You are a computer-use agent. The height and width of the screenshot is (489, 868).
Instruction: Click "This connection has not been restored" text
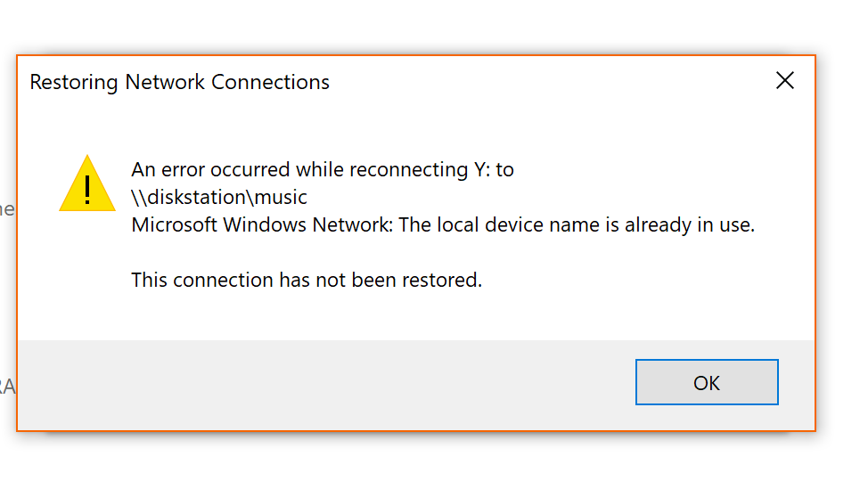pyautogui.click(x=307, y=280)
